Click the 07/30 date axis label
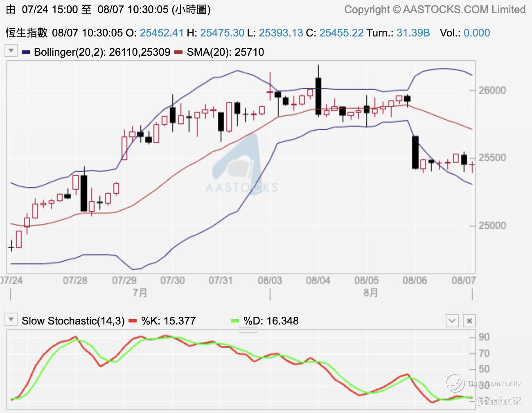Screen dimensions: 532x413 point(172,281)
